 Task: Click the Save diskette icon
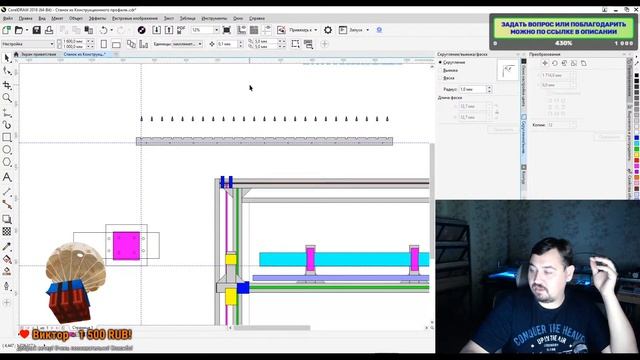pyautogui.click(x=37, y=30)
